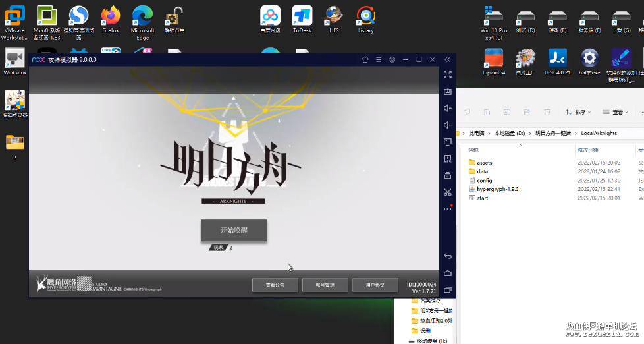Open Moo0 系统监视器 desktop shortcut
This screenshot has height=344, width=644.
[x=46, y=22]
